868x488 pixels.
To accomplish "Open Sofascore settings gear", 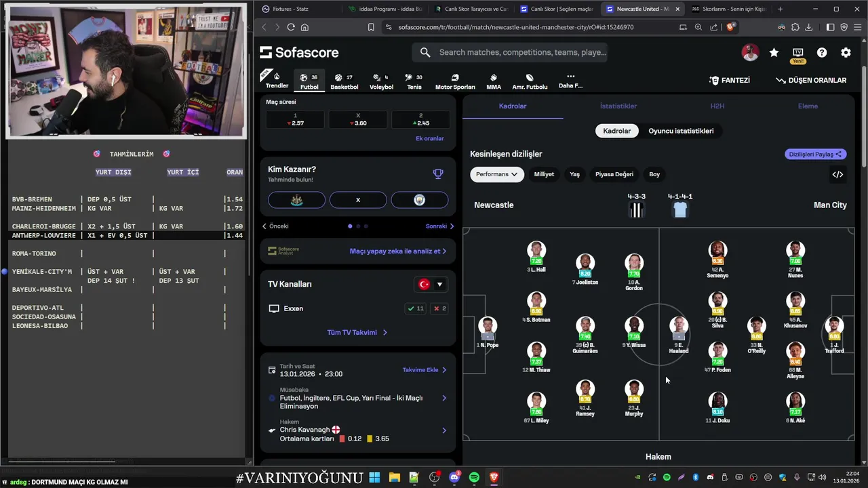I will coord(846,52).
